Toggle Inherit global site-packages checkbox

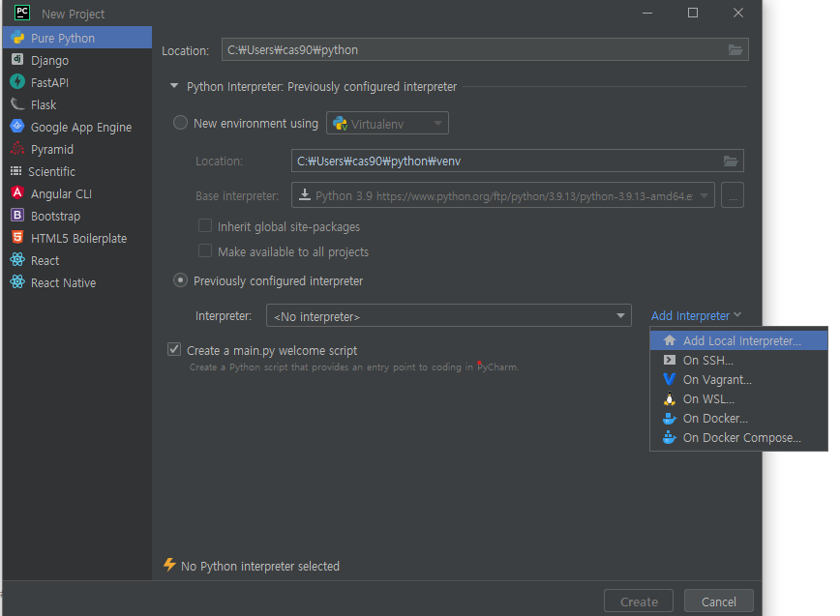tap(204, 225)
